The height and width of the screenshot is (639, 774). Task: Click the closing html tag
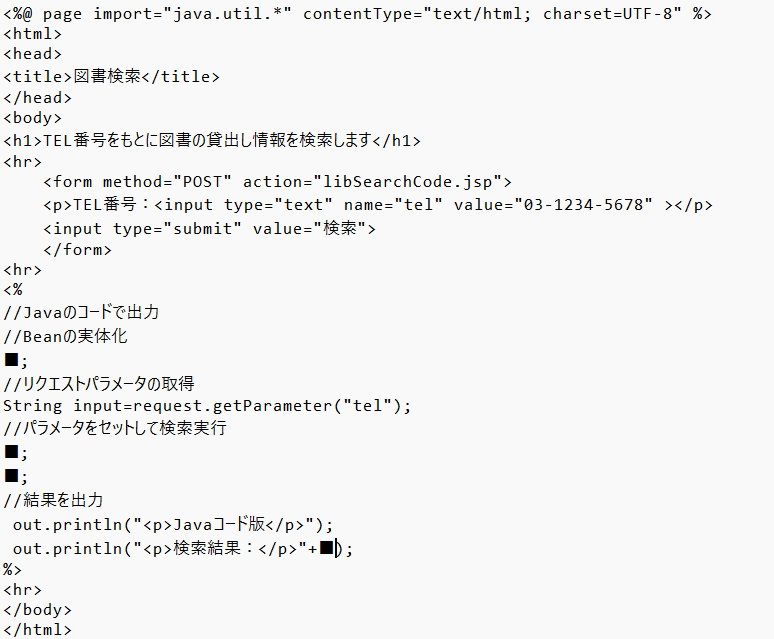(x=38, y=630)
